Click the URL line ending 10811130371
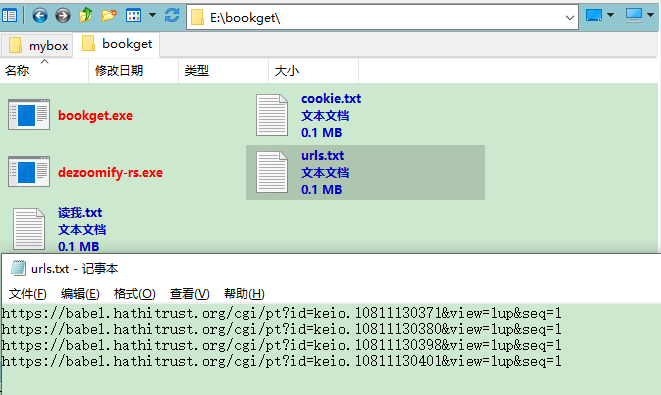This screenshot has width=661, height=395. tap(282, 313)
